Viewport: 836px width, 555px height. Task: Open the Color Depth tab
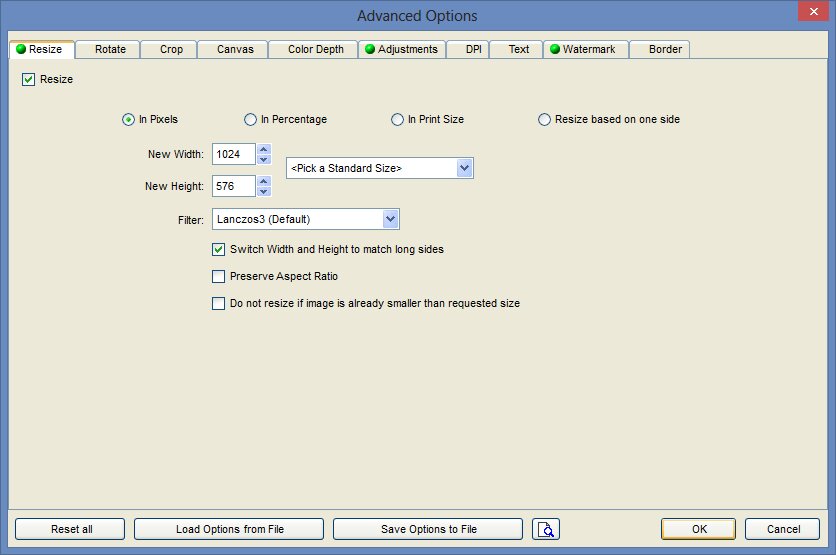coord(315,49)
